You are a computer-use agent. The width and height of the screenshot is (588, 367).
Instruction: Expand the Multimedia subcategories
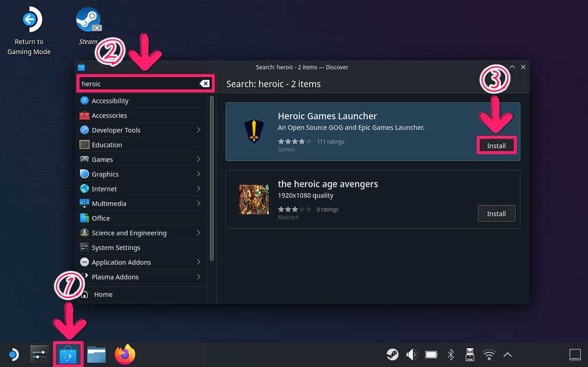(x=198, y=203)
